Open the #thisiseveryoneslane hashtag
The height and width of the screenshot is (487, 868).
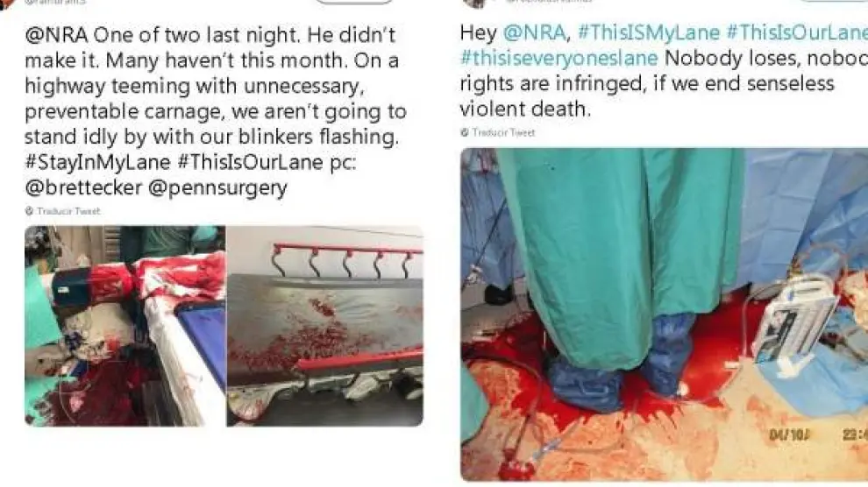(559, 58)
